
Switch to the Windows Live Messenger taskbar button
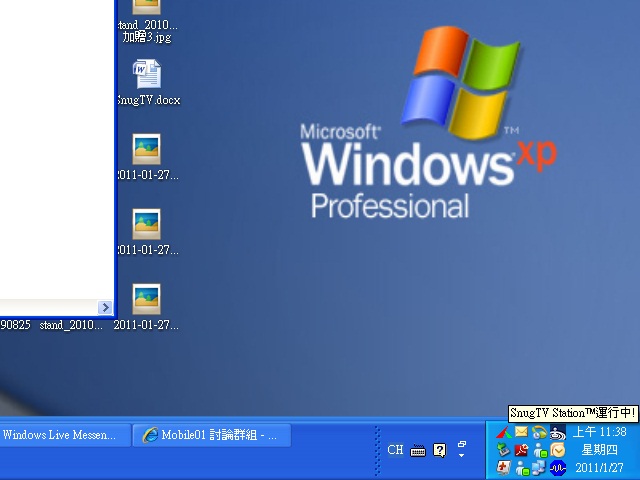click(x=65, y=435)
